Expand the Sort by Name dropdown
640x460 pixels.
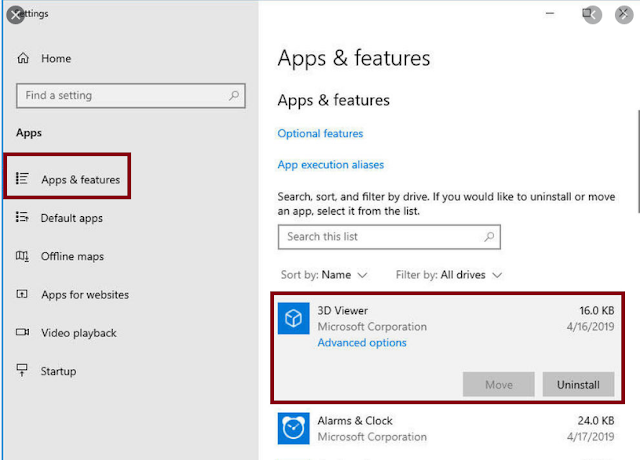pyautogui.click(x=324, y=275)
